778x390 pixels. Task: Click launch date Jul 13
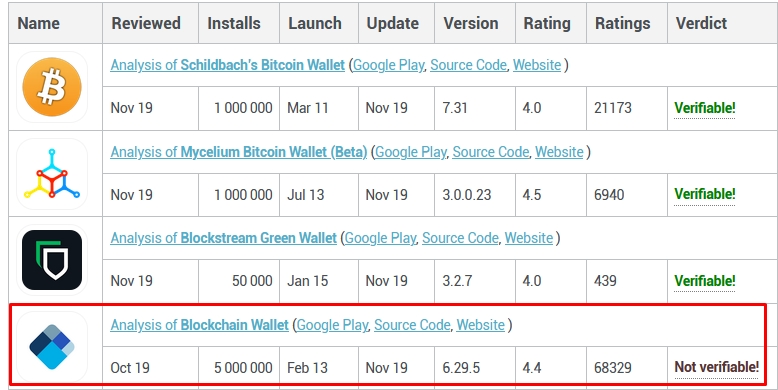click(x=306, y=195)
